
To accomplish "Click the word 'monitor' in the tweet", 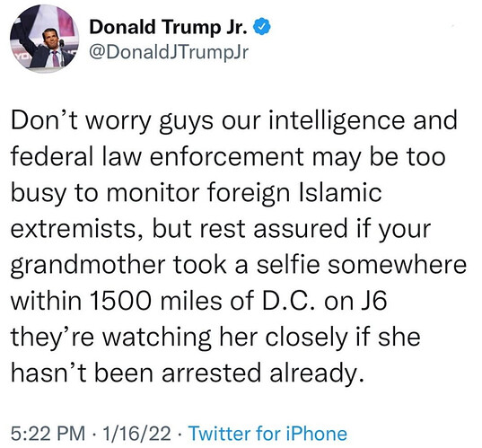I will pos(153,193).
